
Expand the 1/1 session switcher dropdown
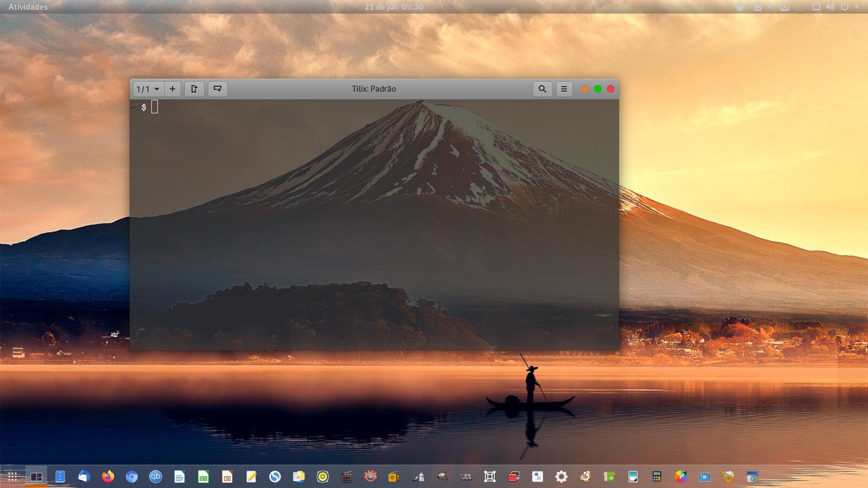(148, 89)
